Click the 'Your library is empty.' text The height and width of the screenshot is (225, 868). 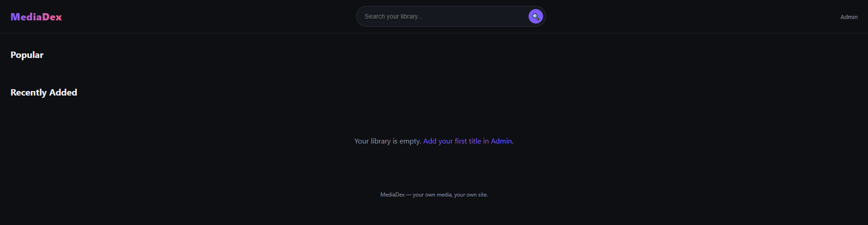388,141
